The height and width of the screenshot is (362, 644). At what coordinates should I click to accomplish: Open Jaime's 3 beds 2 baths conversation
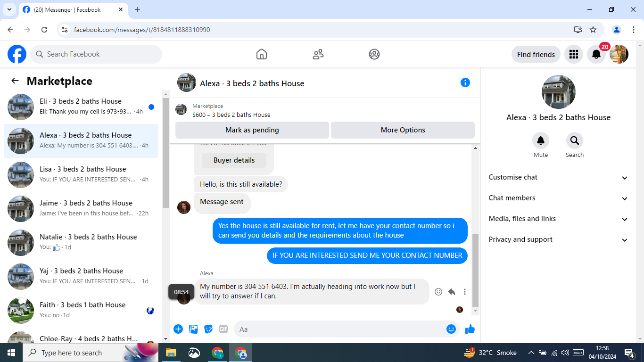81,209
